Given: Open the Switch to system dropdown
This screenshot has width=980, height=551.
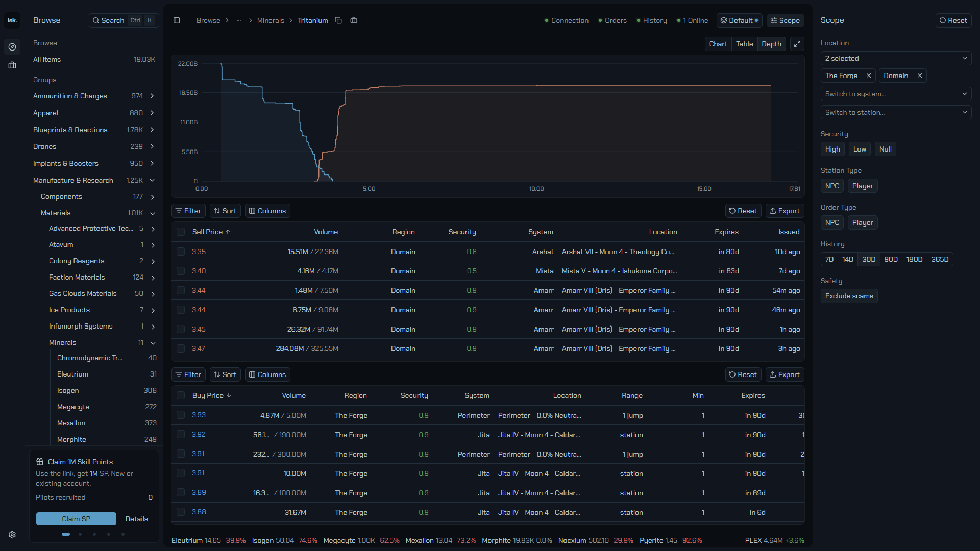Looking at the screenshot, I should [896, 94].
